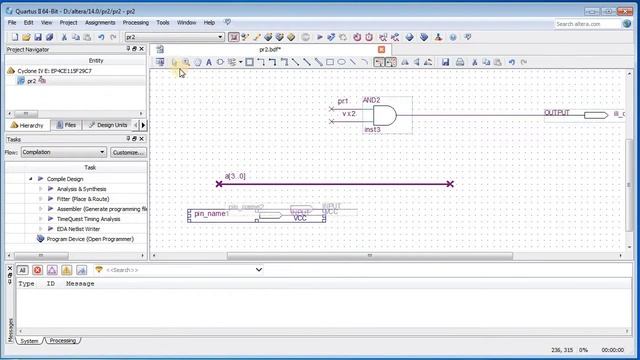Click the Print icon in schematic toolbar
Screen dimensions: 640x360
tap(460, 62)
